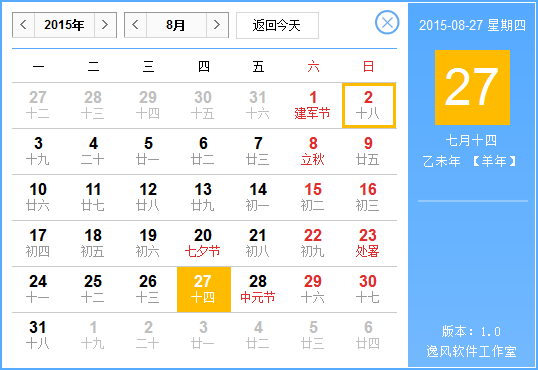Select August 20 七夕节
Image resolution: width=538 pixels, height=370 pixels.
point(203,243)
